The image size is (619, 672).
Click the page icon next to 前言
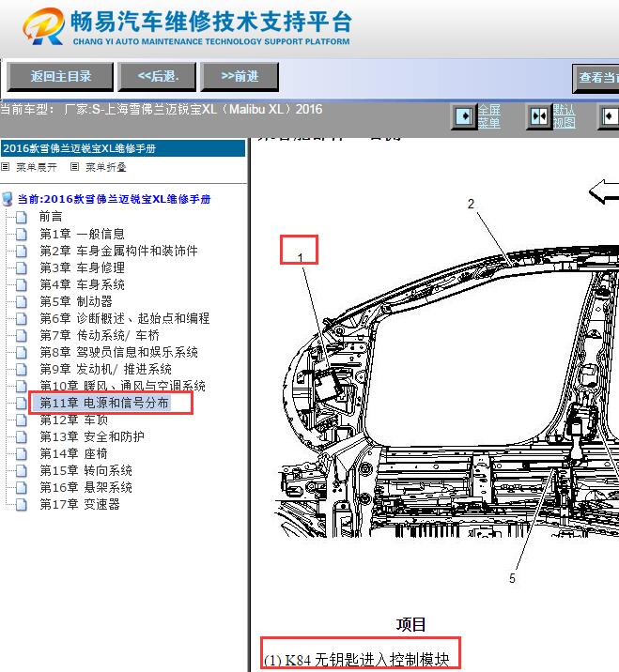22,218
